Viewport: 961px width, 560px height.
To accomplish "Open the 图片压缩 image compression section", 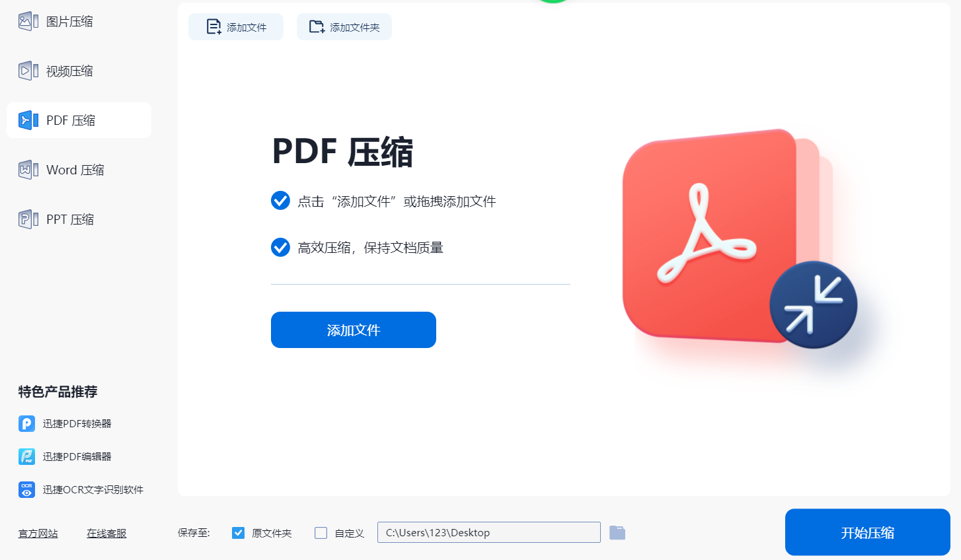I will (79, 22).
